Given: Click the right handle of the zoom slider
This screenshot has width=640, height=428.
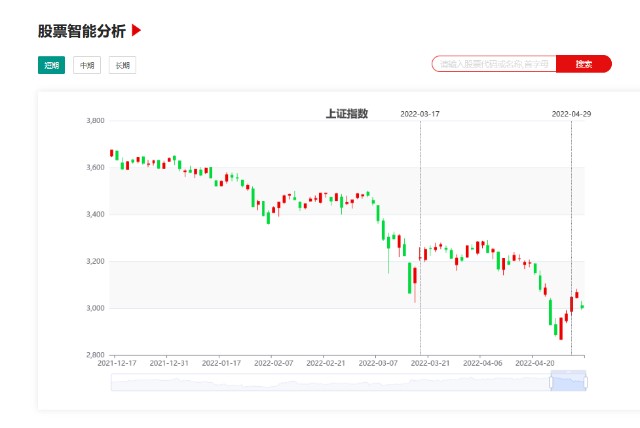Looking at the screenshot, I should point(586,382).
